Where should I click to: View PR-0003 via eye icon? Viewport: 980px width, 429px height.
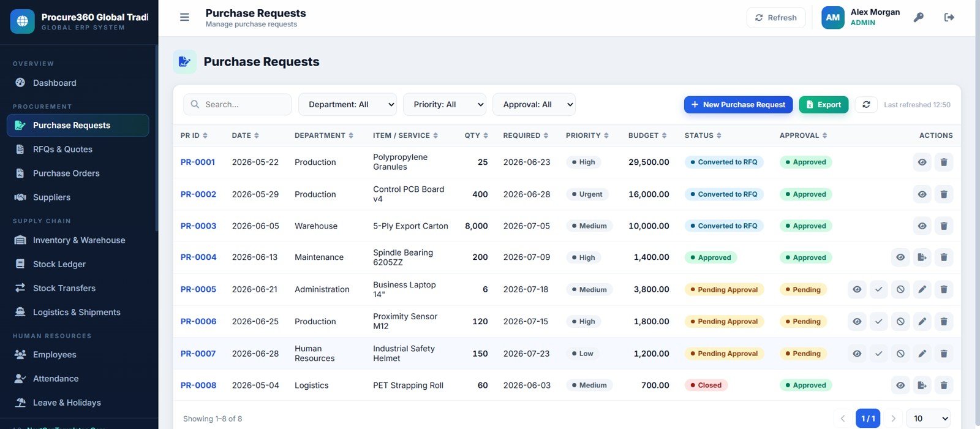point(922,226)
